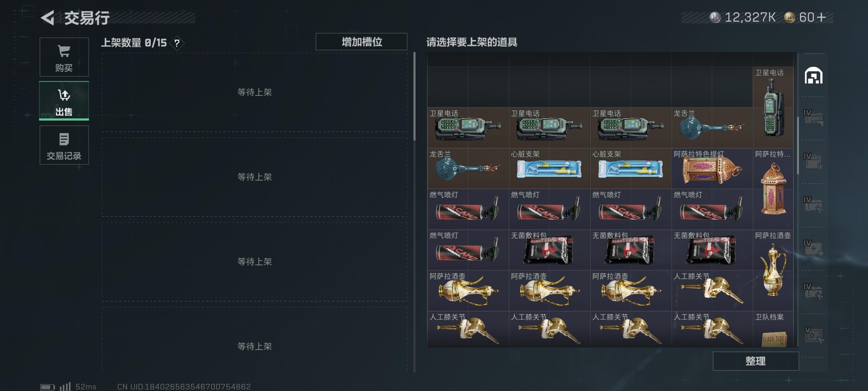Click the inventory grid vertical scrollbar

pyautogui.click(x=797, y=145)
